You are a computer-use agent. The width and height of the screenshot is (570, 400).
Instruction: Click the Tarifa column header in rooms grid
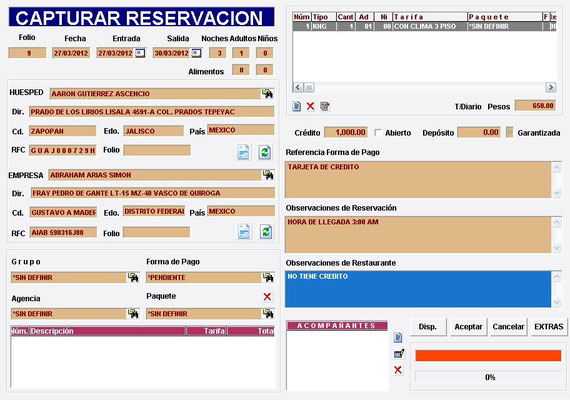tap(430, 17)
